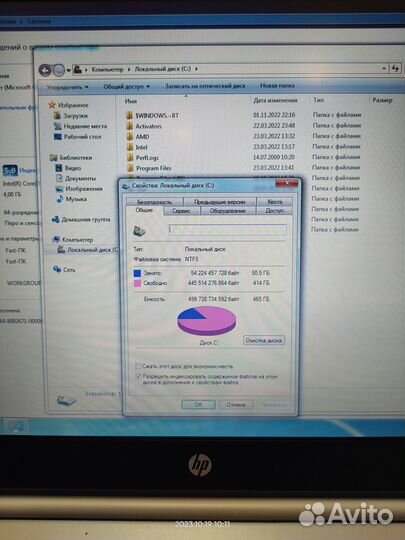Select the AMD folder icon
Viewport: 405px width, 540px height.
(130, 136)
